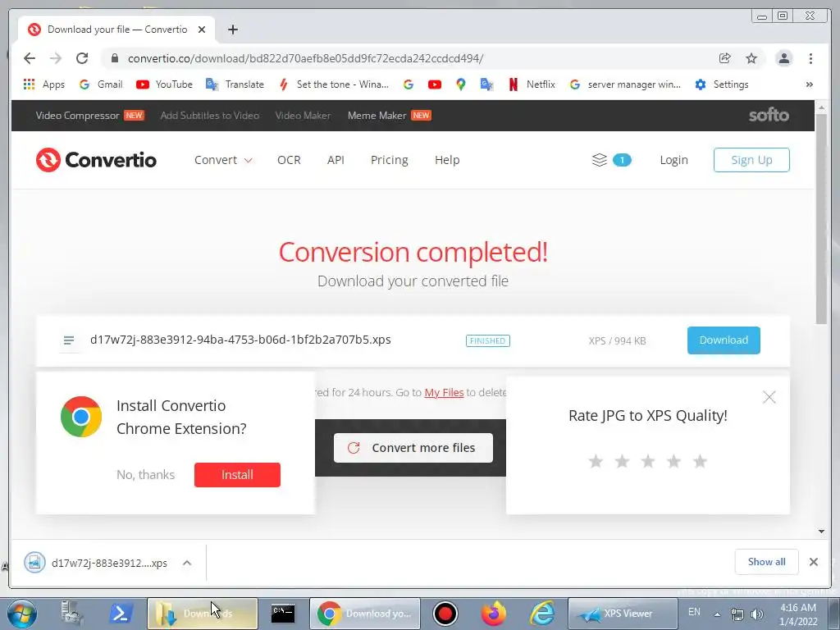
Task: Close the Download your file tab
Action: click(x=202, y=30)
